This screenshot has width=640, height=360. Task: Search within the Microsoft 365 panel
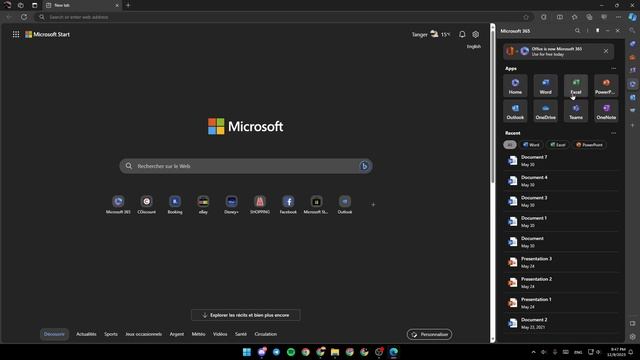click(577, 31)
